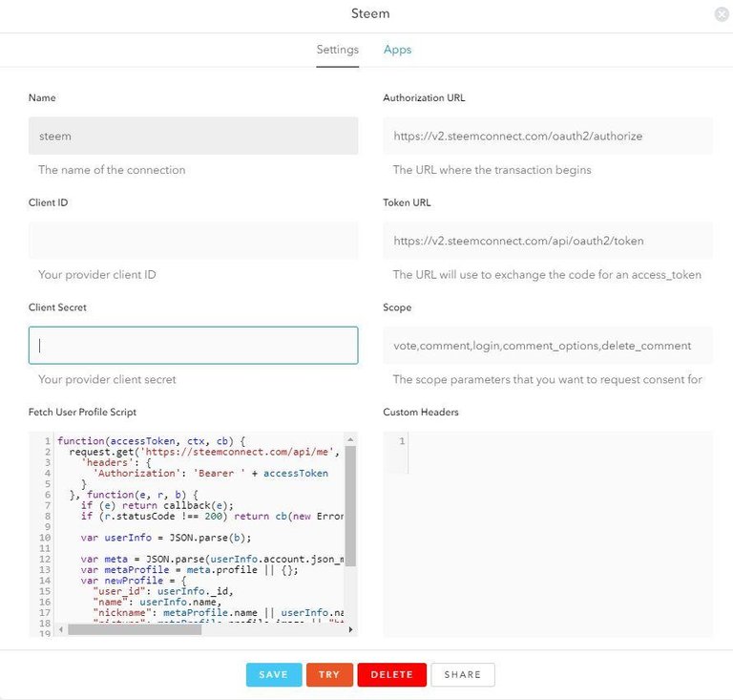
Task: Click the 'var userInfo = JSON.parse(b);' line
Action: (x=166, y=538)
